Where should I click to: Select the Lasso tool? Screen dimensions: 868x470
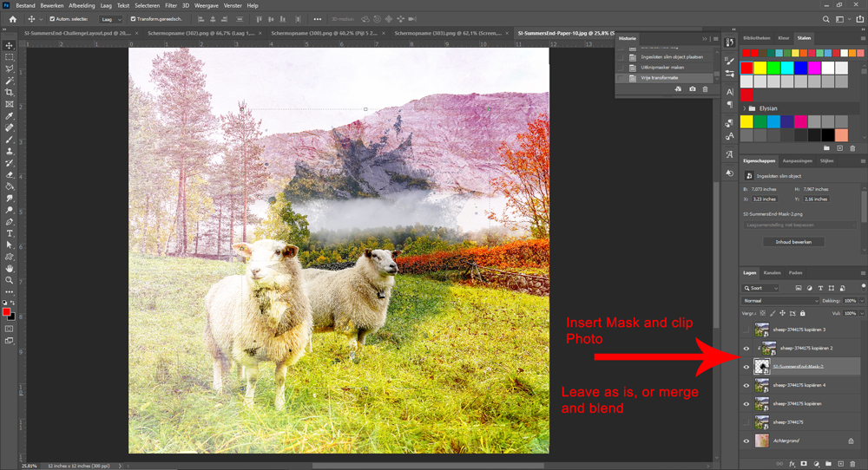(x=10, y=69)
